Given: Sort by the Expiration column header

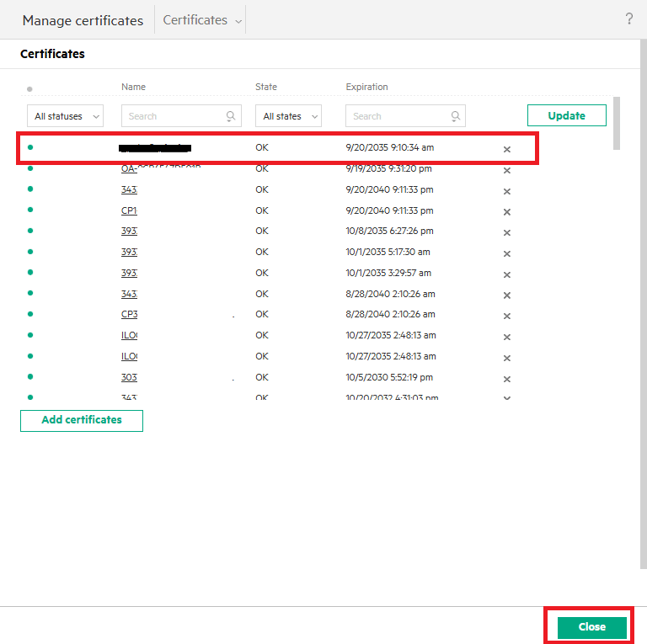Looking at the screenshot, I should coord(366,87).
